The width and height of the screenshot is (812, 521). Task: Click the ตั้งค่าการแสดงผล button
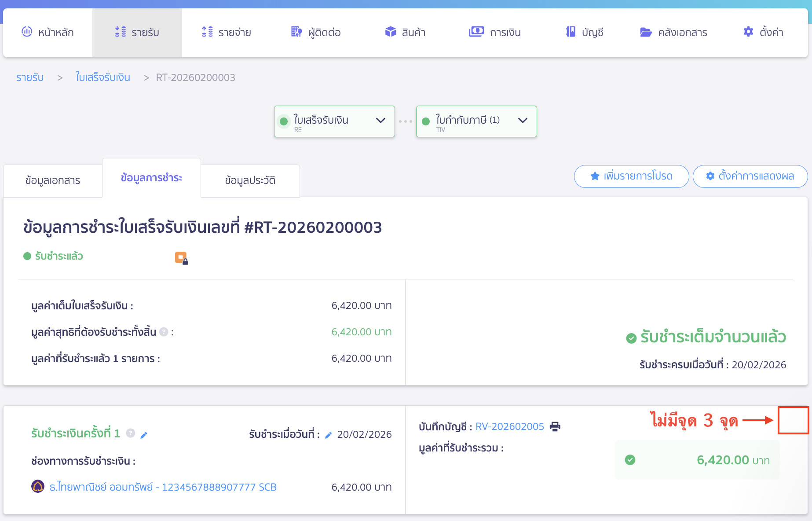(x=750, y=176)
